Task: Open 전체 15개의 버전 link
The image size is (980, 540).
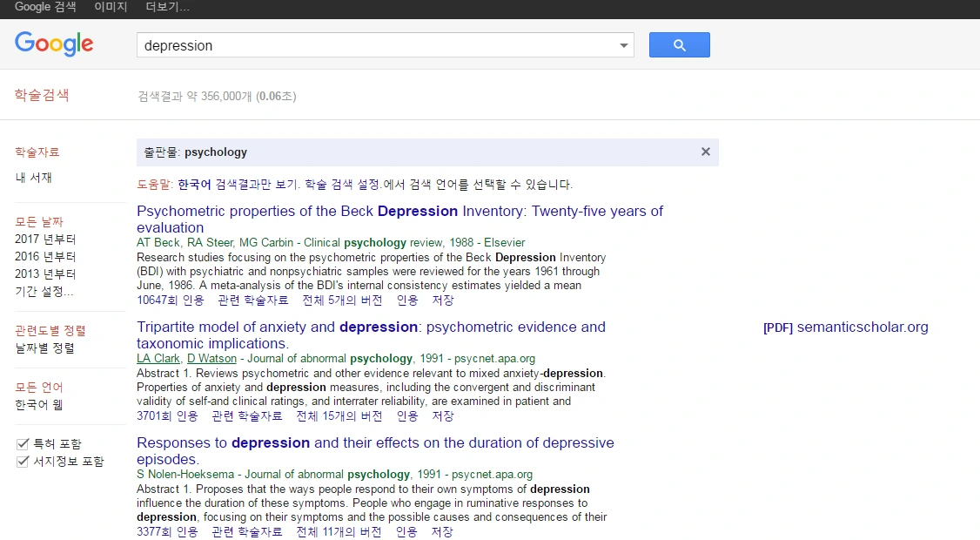Action: coord(339,416)
